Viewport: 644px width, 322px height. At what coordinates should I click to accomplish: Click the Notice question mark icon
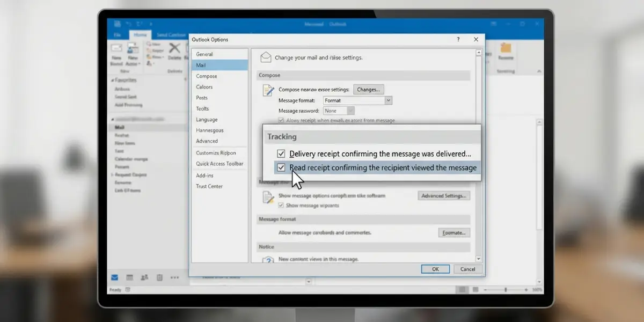pyautogui.click(x=268, y=260)
